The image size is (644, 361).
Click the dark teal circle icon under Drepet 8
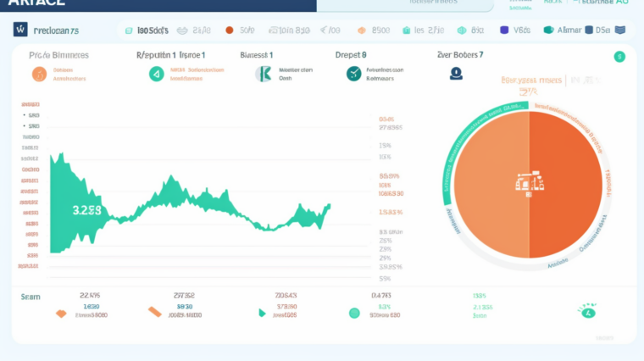coord(353,75)
